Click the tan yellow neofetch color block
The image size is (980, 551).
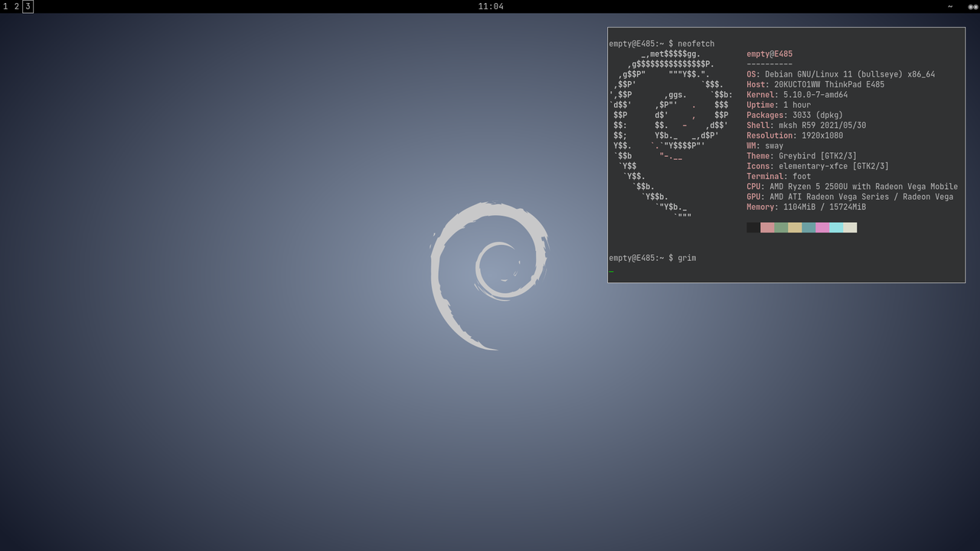[795, 227]
